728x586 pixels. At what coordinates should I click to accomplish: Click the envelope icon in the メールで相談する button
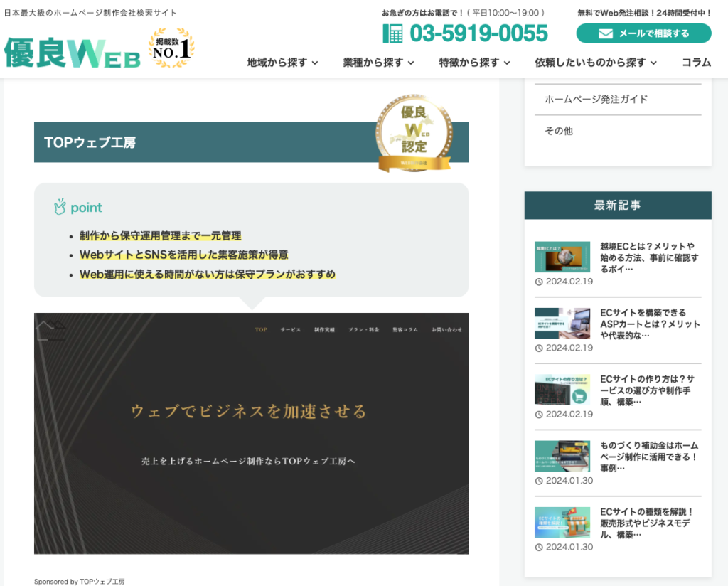click(x=606, y=33)
